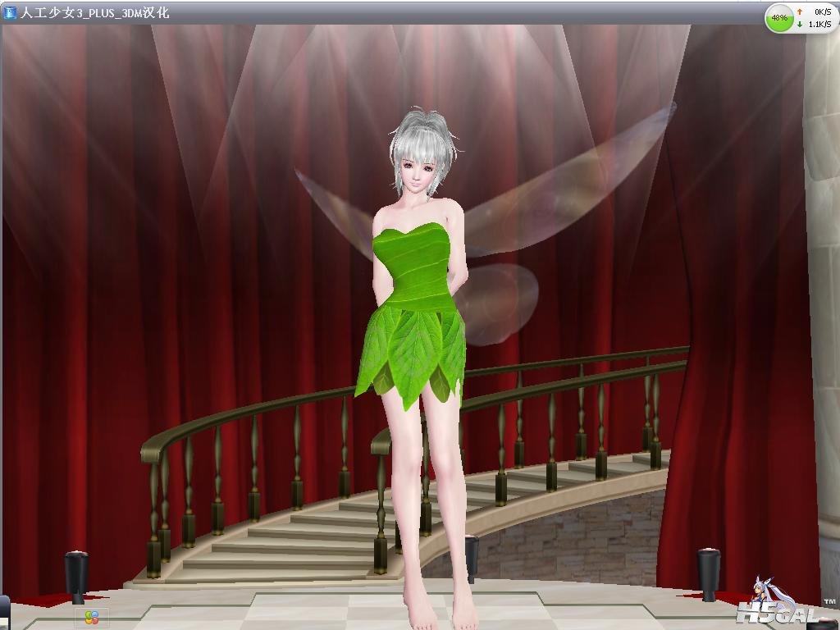Click the game window icon in the title bar
The width and height of the screenshot is (840, 630).
[10, 12]
